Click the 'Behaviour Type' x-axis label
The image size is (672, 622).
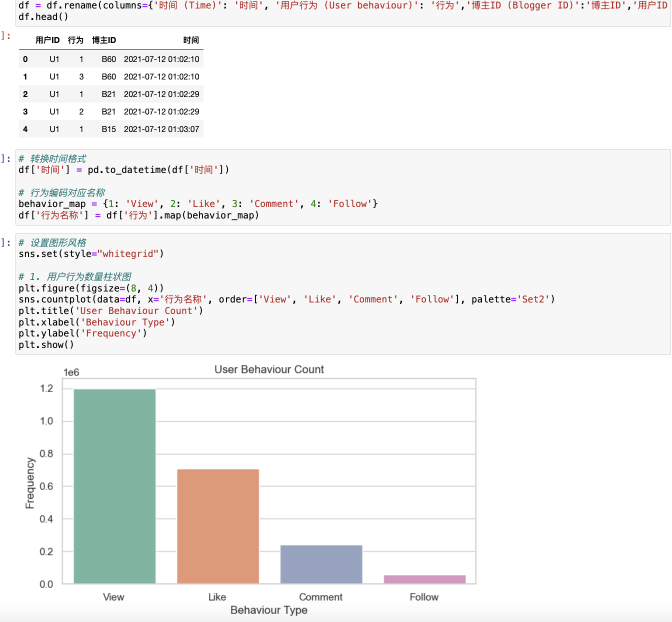[x=269, y=610]
